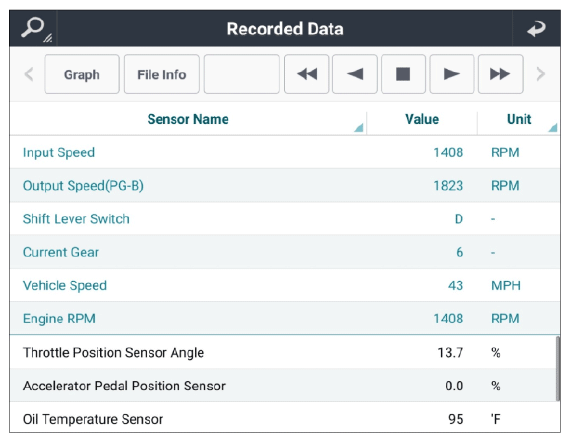Viewport: 570px width, 442px height.
Task: Open the Graph view
Action: tap(82, 74)
